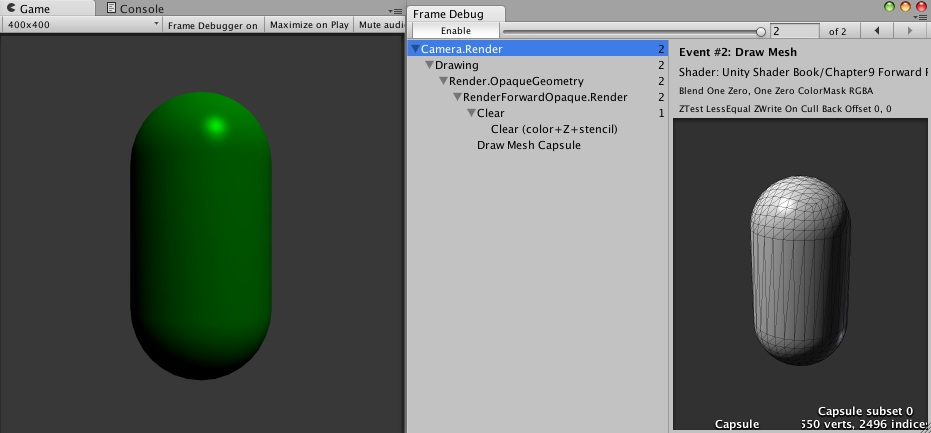Click the green window zoom button
Image resolution: width=931 pixels, height=433 pixels.
(889, 7)
